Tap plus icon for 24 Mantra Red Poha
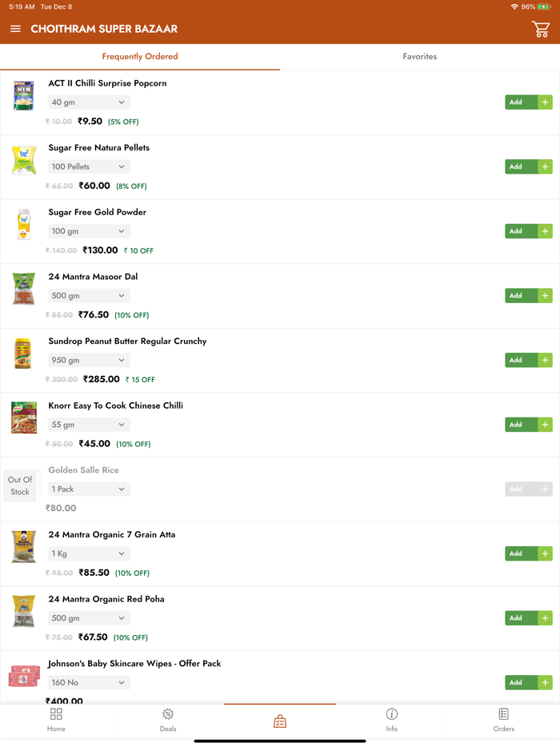 545,618
